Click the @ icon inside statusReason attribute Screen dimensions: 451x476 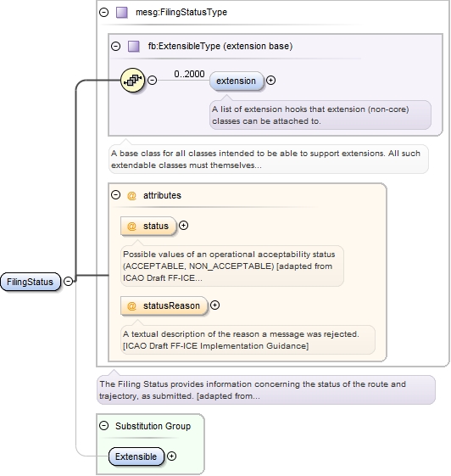(131, 306)
